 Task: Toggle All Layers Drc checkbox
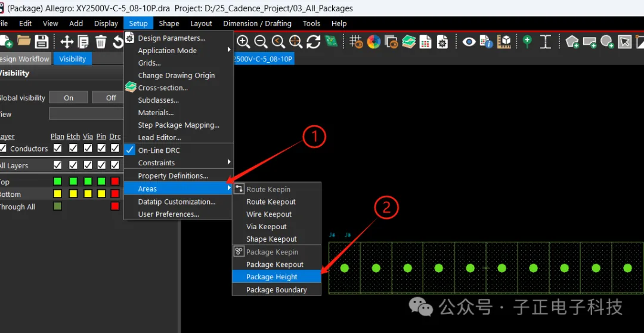(115, 165)
